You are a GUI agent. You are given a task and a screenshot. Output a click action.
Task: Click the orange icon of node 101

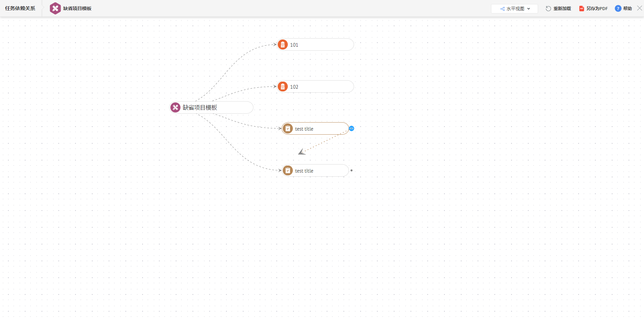tap(283, 45)
